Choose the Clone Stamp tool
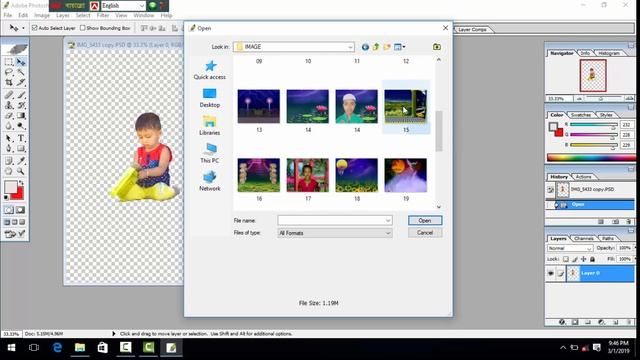Viewport: 640px width, 360px height. 9,105
